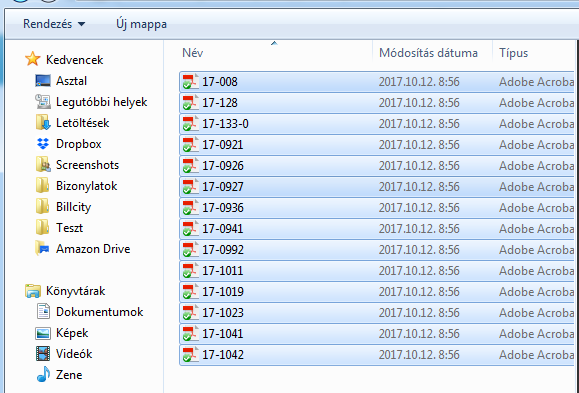The width and height of the screenshot is (579, 393).
Task: Click the Kedvencek label in navigation pane
Action: click(x=75, y=60)
